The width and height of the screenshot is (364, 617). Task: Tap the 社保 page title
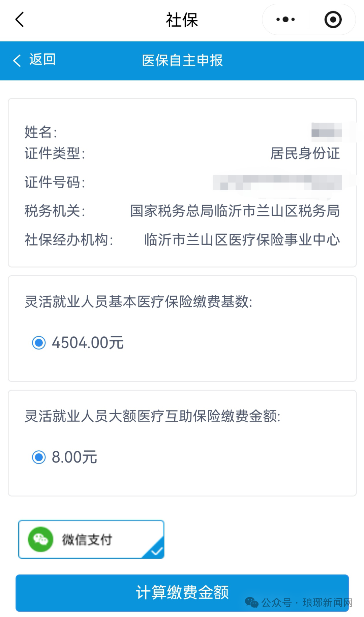coord(182,20)
